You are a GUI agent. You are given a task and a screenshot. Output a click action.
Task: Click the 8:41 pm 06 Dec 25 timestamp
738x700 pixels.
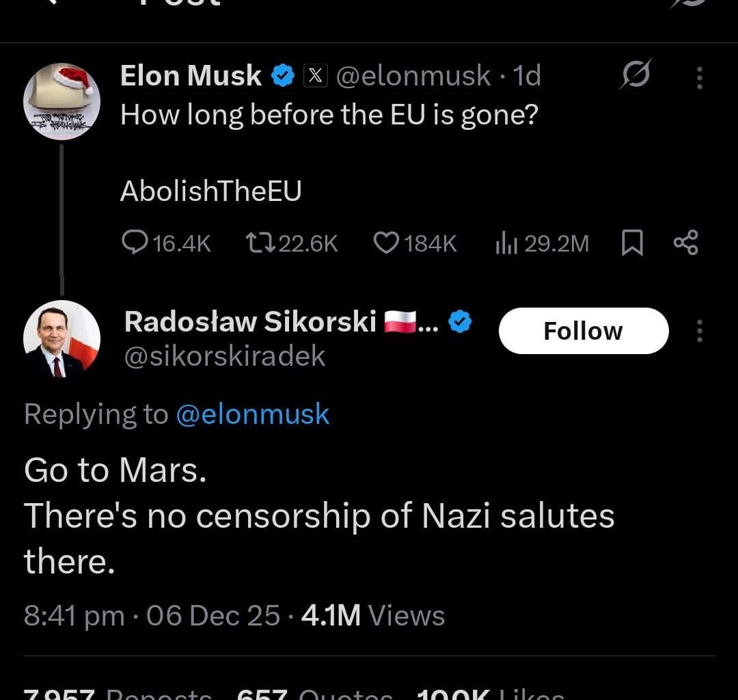pyautogui.click(x=152, y=616)
